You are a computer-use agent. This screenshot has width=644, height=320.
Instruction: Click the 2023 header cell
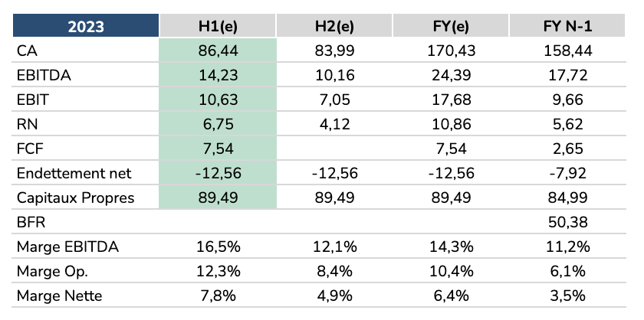click(86, 27)
